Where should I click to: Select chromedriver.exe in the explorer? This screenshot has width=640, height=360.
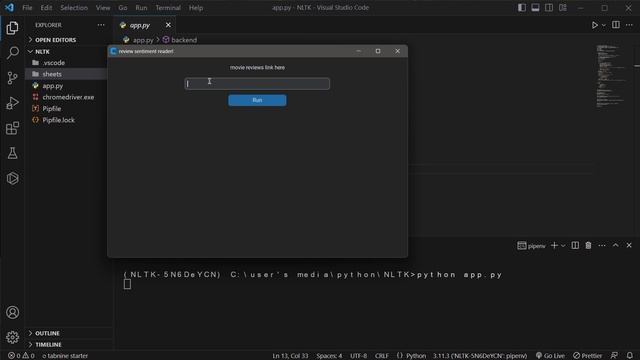tap(67, 97)
